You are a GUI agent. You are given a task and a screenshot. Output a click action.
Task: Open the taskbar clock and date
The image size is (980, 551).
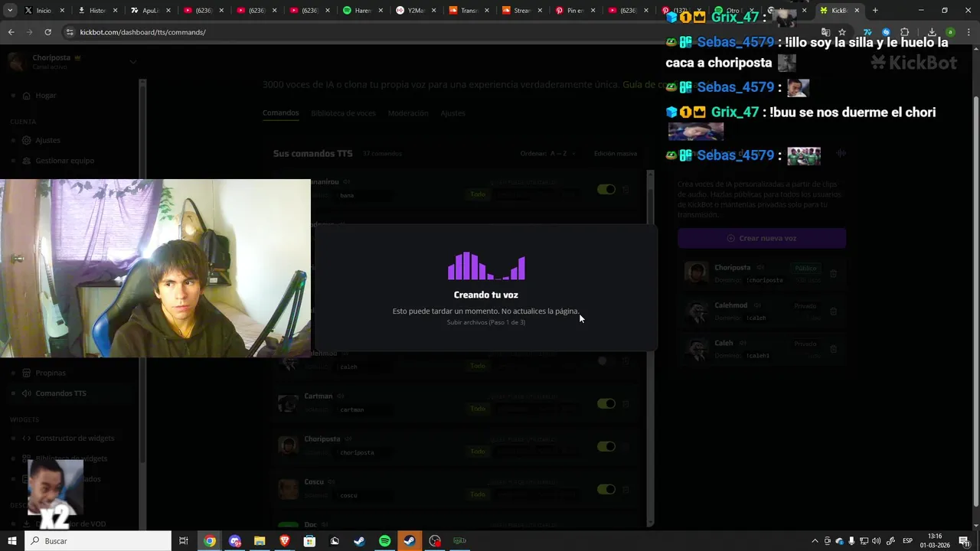coord(934,541)
